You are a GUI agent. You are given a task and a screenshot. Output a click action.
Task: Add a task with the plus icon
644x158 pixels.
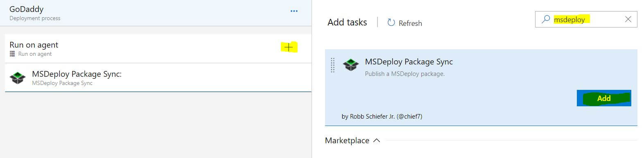point(289,48)
